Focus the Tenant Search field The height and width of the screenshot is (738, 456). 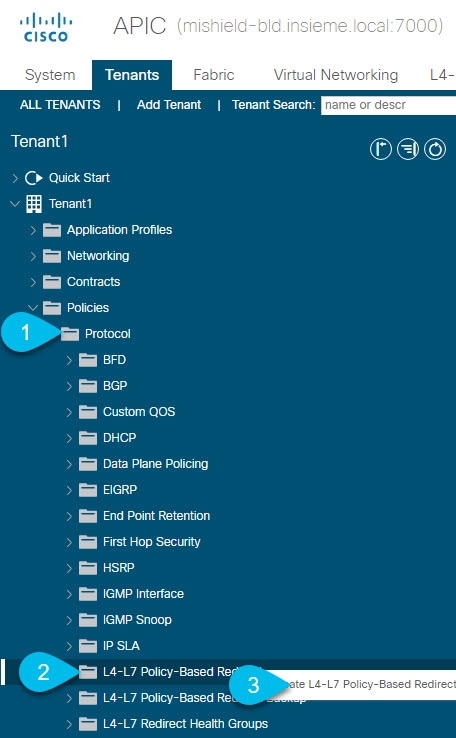pos(388,105)
